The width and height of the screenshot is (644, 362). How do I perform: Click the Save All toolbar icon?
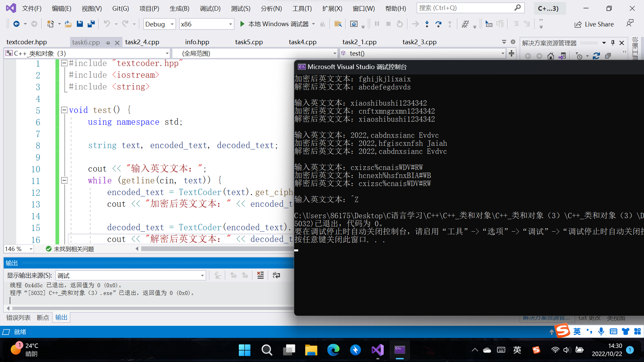coord(91,24)
